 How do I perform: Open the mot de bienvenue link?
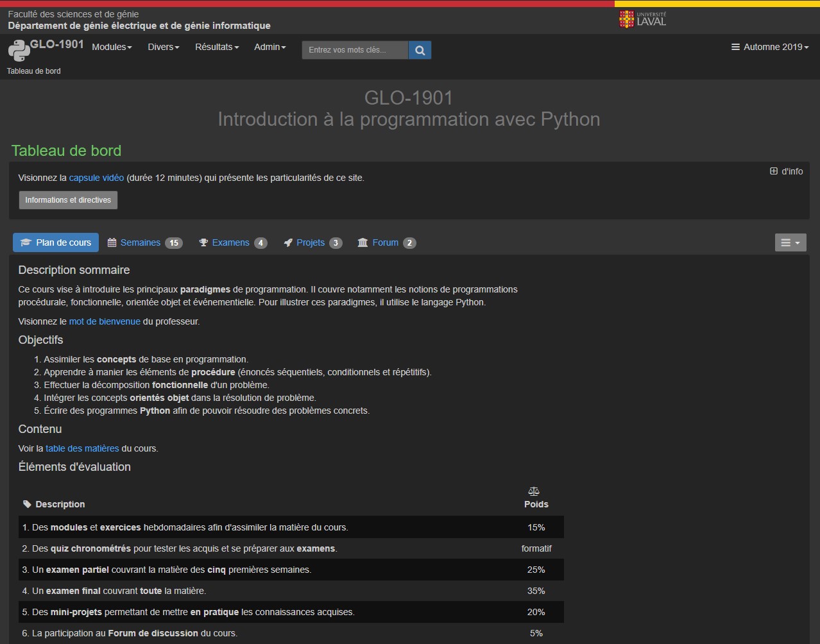coord(105,321)
